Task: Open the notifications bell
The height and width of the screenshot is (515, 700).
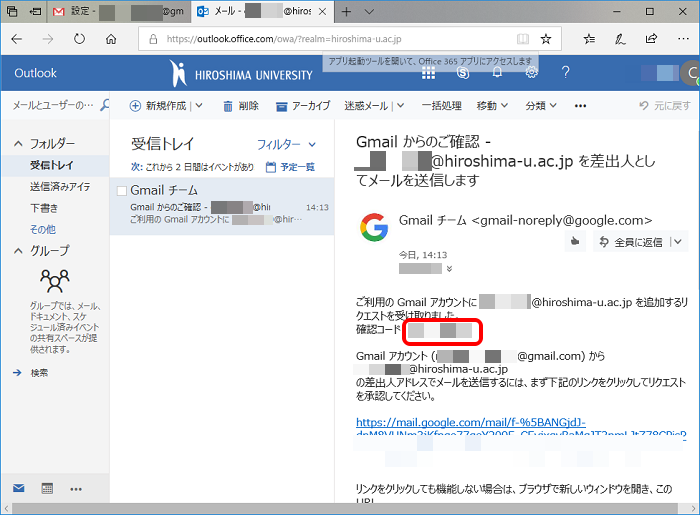Action: 497,73
